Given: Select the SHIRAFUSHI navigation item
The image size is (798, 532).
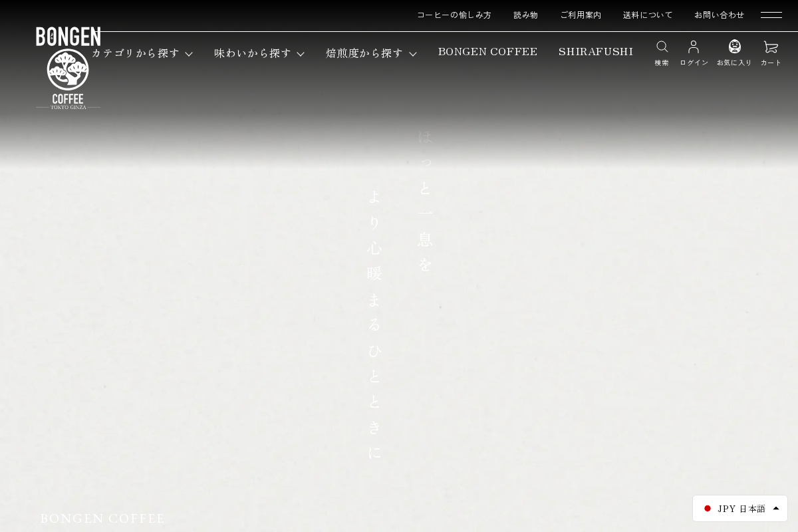Looking at the screenshot, I should pos(596,52).
